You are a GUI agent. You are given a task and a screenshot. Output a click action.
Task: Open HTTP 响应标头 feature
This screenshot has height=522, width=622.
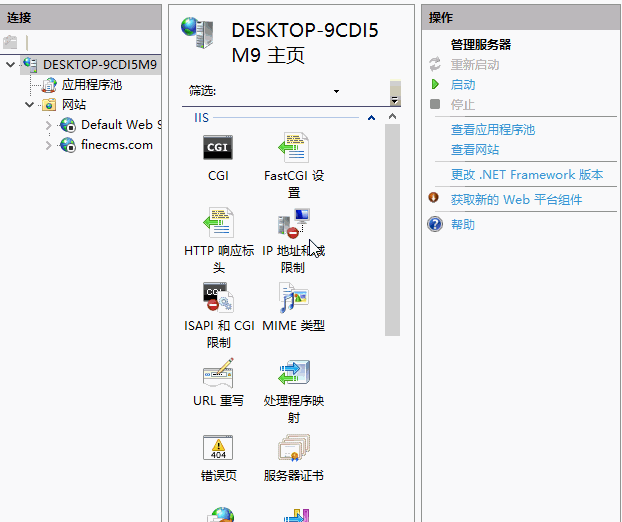click(x=218, y=223)
